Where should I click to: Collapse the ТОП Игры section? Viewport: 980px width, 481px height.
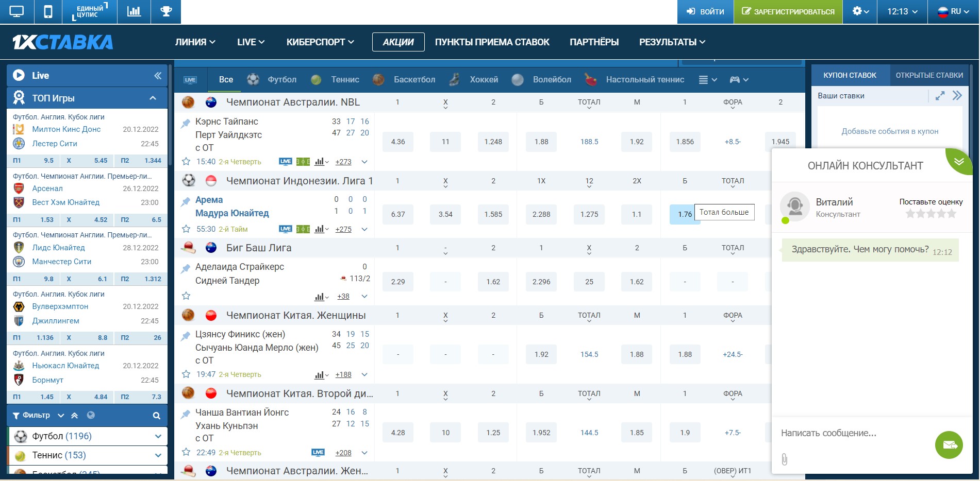click(x=153, y=98)
